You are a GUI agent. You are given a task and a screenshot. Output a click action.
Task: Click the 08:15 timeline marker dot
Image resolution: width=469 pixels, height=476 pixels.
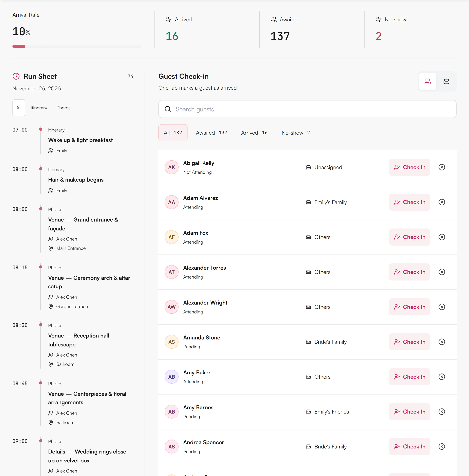(41, 267)
